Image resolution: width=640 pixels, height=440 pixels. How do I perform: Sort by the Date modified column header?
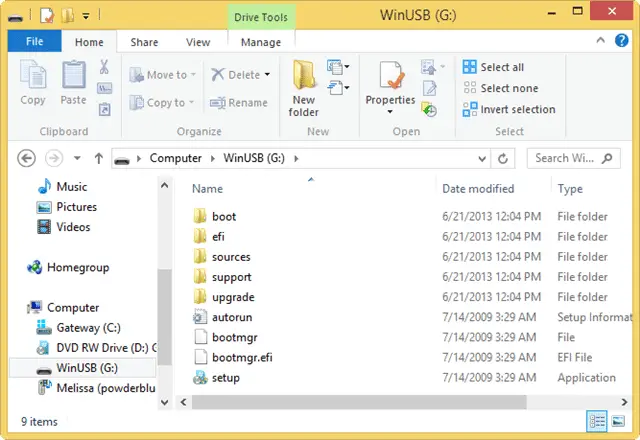click(478, 189)
